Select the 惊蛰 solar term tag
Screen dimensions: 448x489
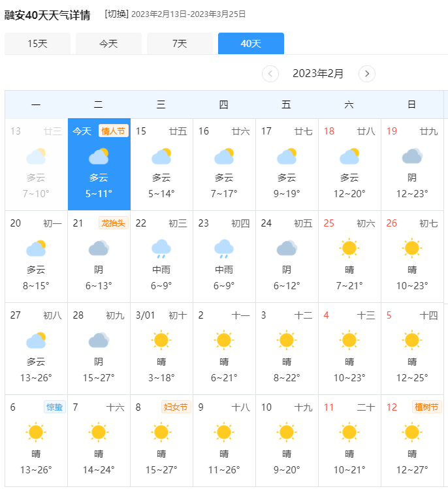tap(55, 407)
